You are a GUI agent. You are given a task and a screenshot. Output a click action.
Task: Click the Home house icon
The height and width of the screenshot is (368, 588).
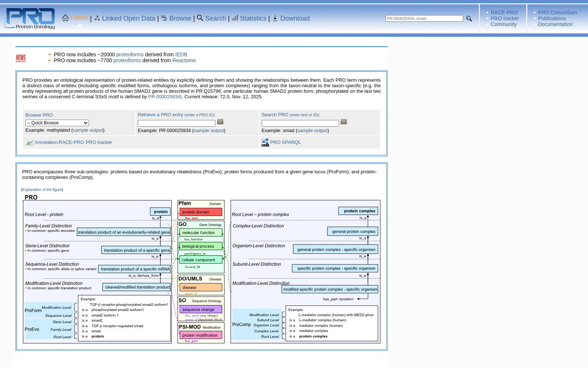tap(65, 18)
